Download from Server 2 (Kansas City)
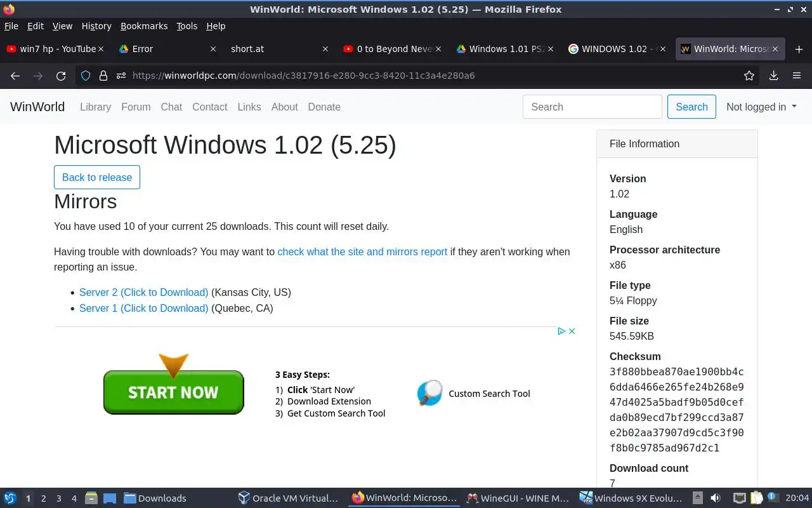 143,292
